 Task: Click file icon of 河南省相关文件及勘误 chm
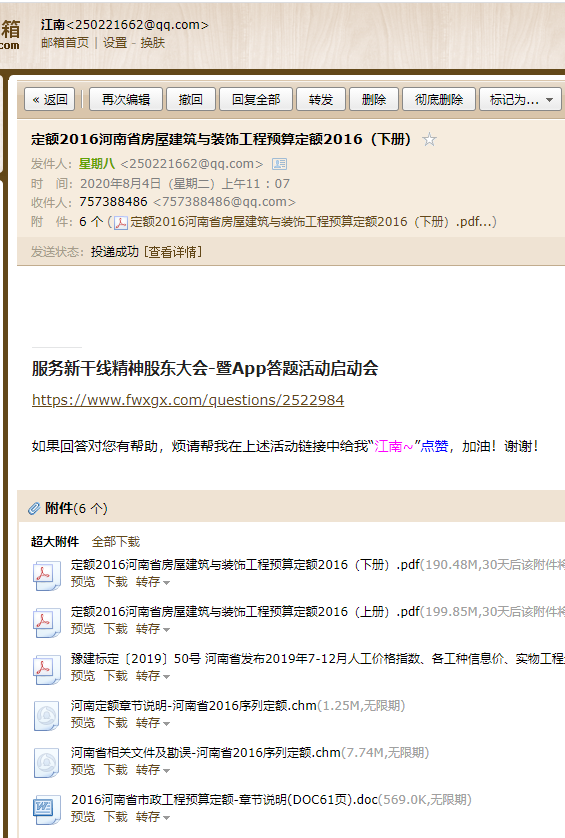tap(47, 763)
